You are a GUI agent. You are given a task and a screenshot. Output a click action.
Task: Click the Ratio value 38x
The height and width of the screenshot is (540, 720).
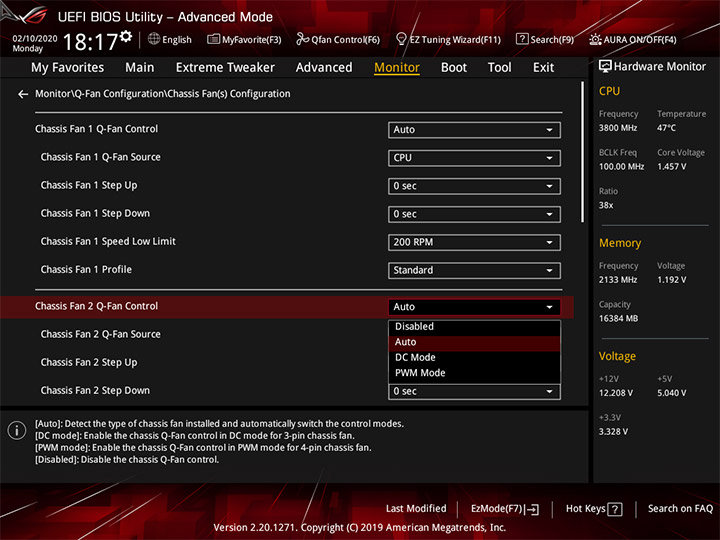pyautogui.click(x=606, y=205)
